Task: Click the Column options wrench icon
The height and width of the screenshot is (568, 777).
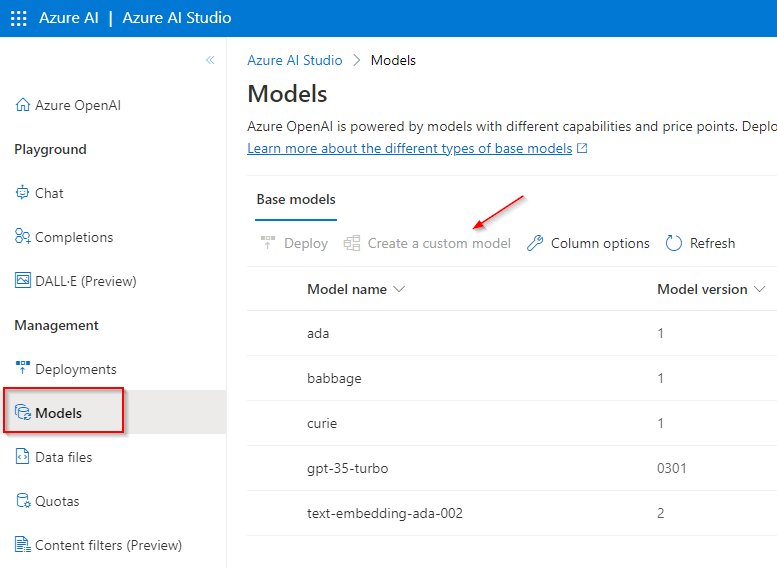Action: coord(535,243)
